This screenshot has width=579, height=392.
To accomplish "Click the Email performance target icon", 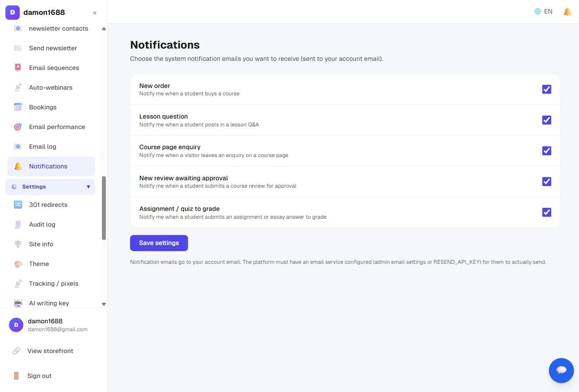I will point(18,127).
